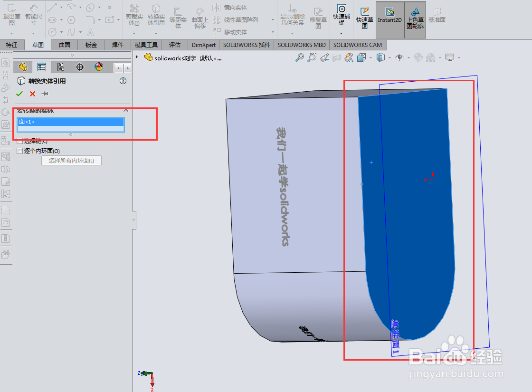Cancel with the red X button
This screenshot has width=532, height=392.
click(33, 94)
